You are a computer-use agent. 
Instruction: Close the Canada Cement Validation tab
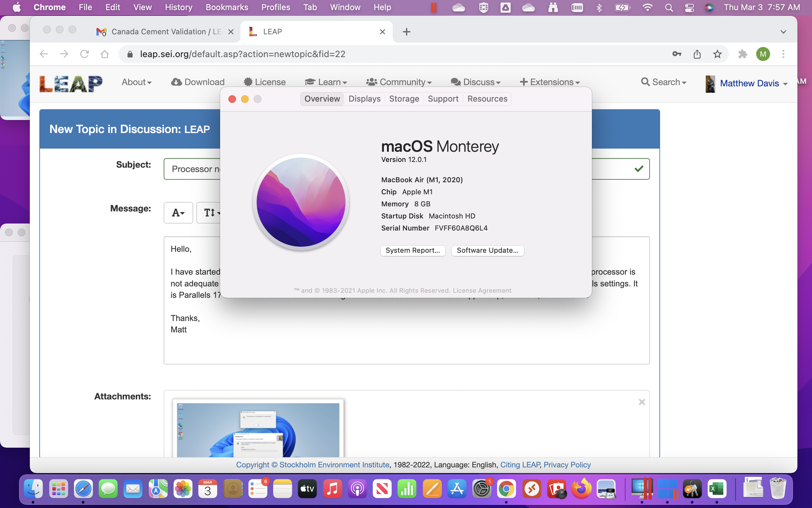pos(231,32)
